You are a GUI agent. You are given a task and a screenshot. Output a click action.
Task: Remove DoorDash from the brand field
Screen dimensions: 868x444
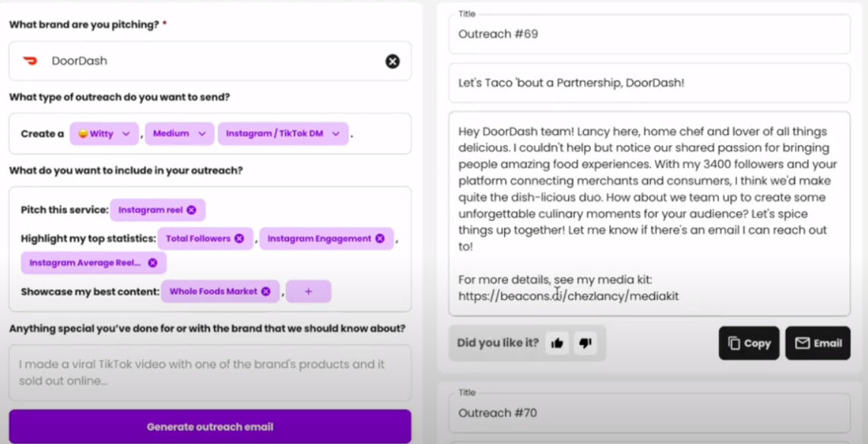pyautogui.click(x=393, y=61)
